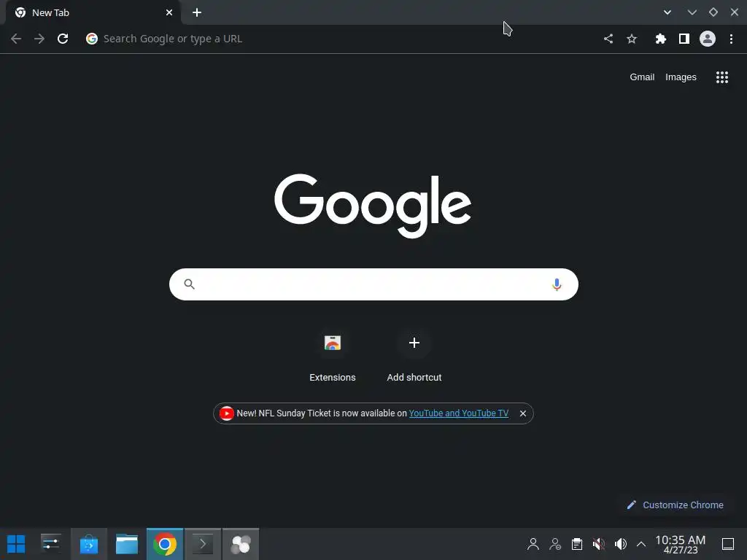Open the Extensions puzzle menu
747x560 pixels.
(x=660, y=39)
